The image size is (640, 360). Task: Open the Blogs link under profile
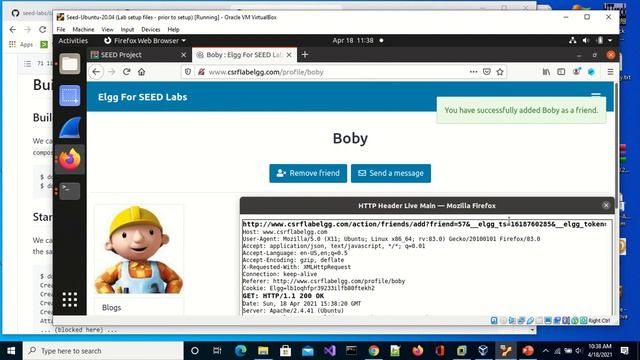(111, 308)
